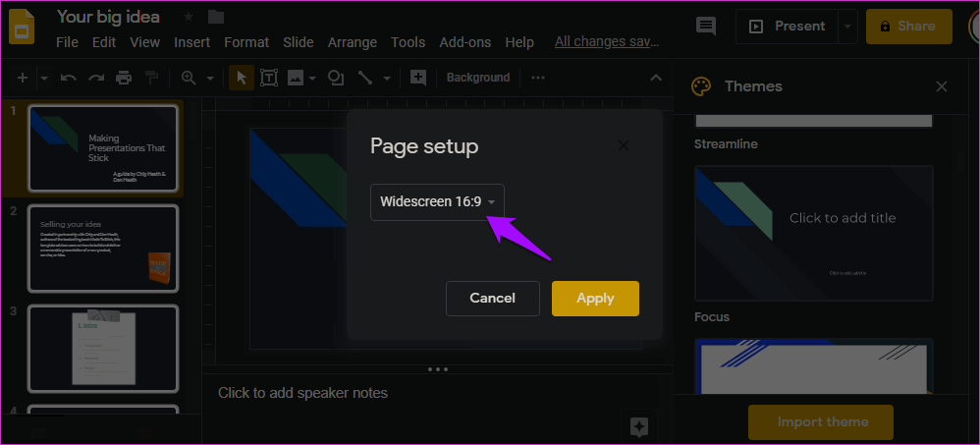This screenshot has height=445, width=980.
Task: Click the speaker notes resize handle dots
Action: 438,369
